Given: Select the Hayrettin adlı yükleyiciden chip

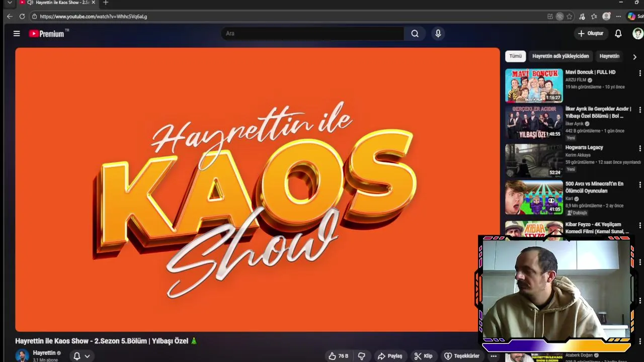Looking at the screenshot, I should coord(560,56).
